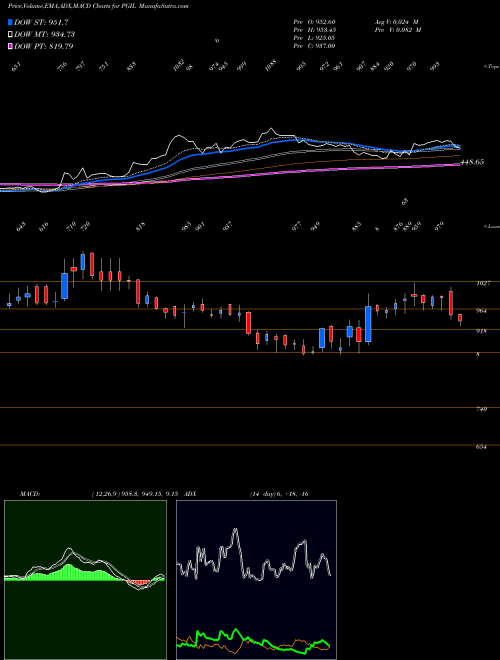This screenshot has width=500, height=660.
Task: Click the 1027 price level label
Action: [483, 283]
